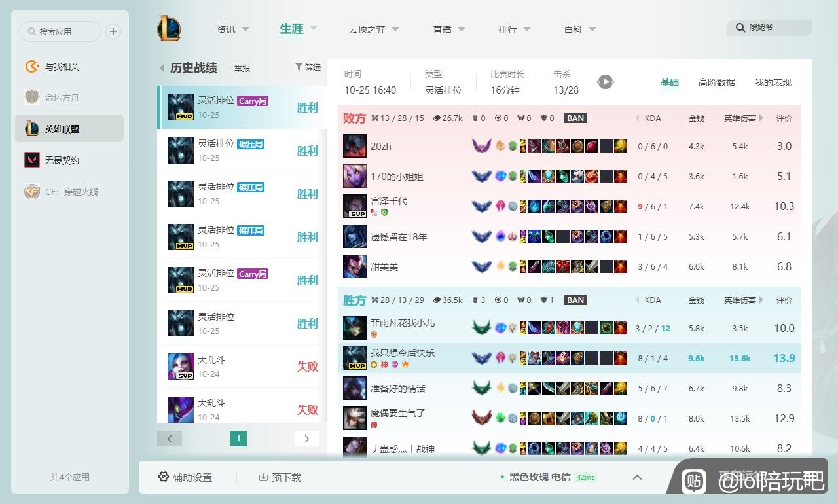Viewport: 838px width, 504px height.
Task: Click the BAN button of 败方
Action: point(575,118)
